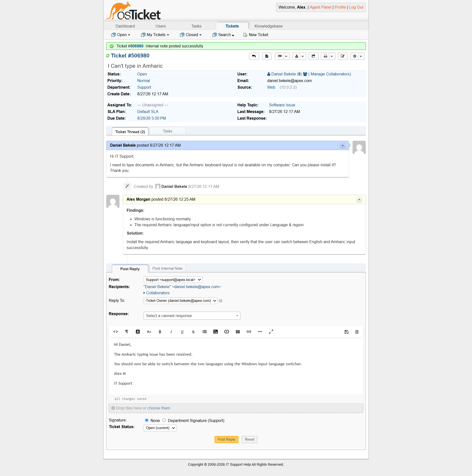Viewport: 472px width, 476px height.
Task: Click the green refresh icon beside ticket number
Action: point(108,56)
